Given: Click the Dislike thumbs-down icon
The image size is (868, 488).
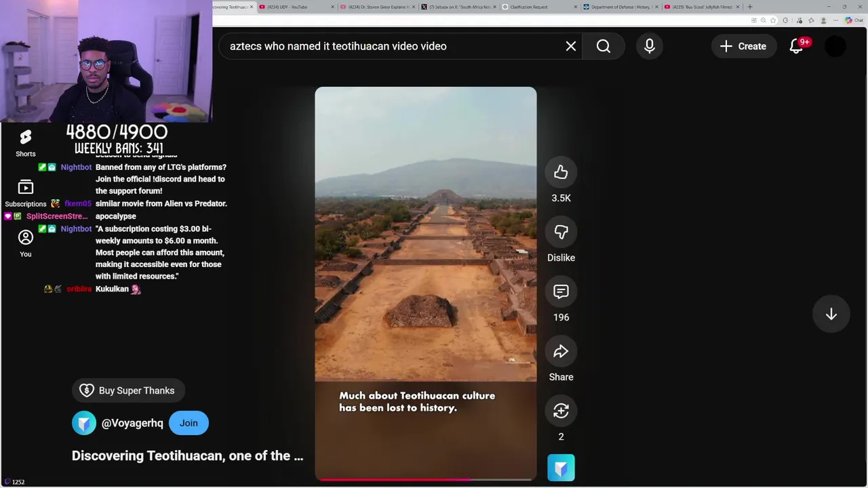Looking at the screenshot, I should [561, 232].
